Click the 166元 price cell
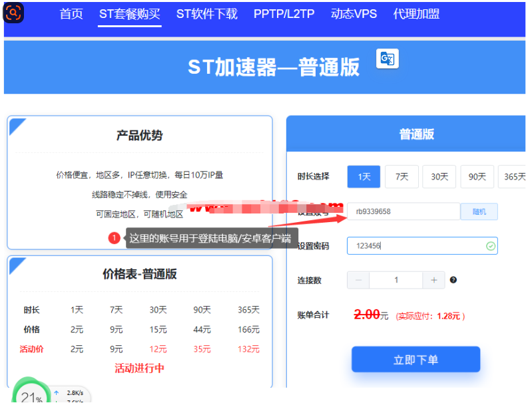The image size is (532, 405). click(x=249, y=329)
